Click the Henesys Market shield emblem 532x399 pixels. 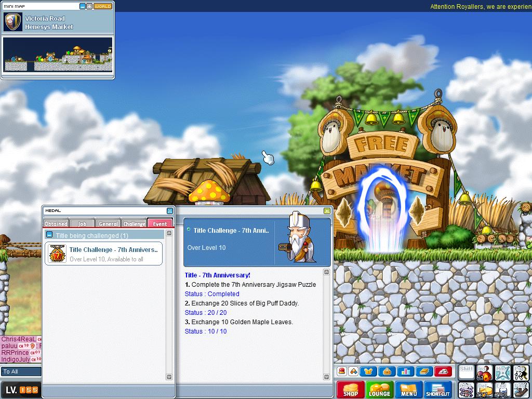[x=13, y=22]
